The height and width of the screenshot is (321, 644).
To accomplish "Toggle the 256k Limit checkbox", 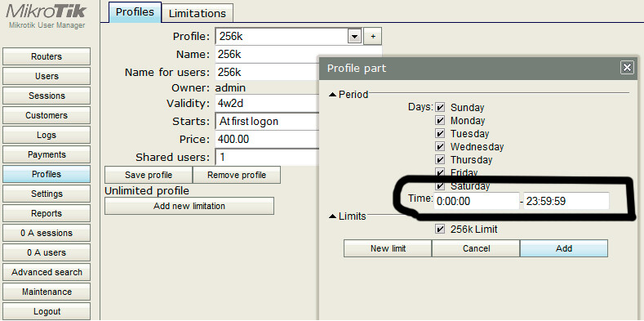I will 440,230.
